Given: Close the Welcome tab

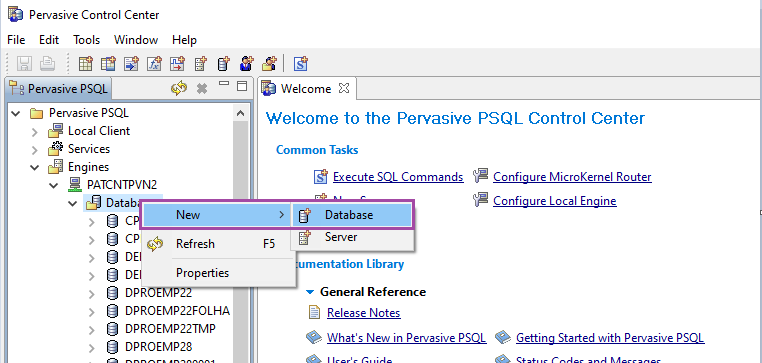Looking at the screenshot, I should coord(344,88).
